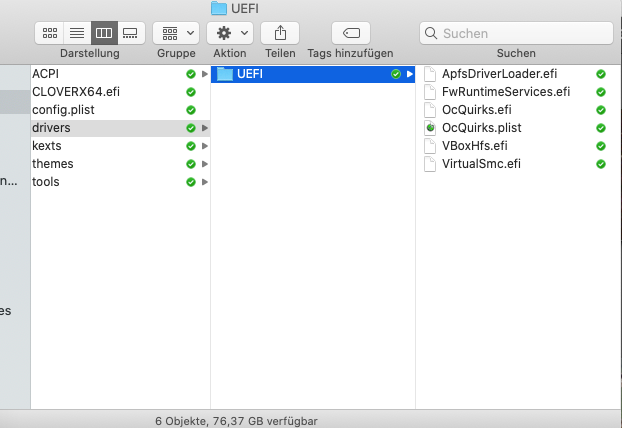Image resolution: width=622 pixels, height=428 pixels.
Task: Click file icon of VBoxHfs.efi
Action: 430,146
